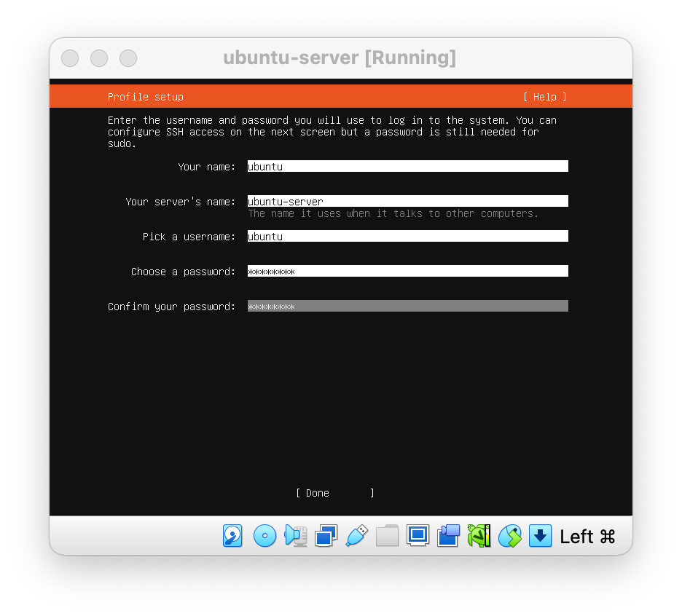The height and width of the screenshot is (616, 682).
Task: Click the 'Your server's name' field
Action: 407,202
